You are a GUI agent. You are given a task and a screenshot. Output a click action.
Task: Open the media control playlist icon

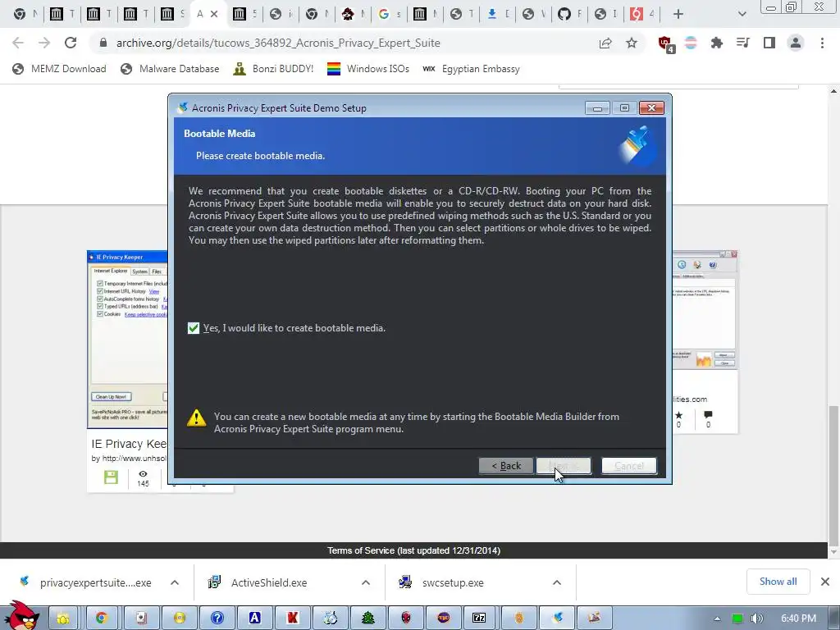tap(742, 43)
